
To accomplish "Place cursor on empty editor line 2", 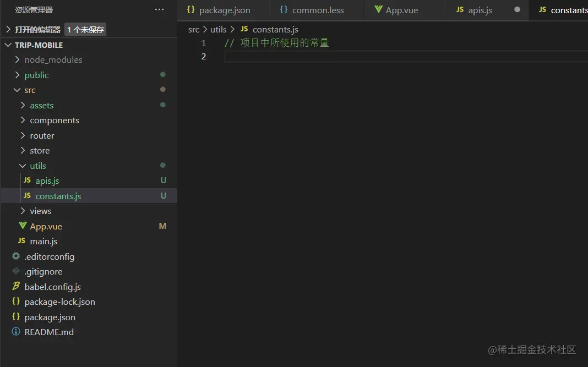I will click(406, 57).
